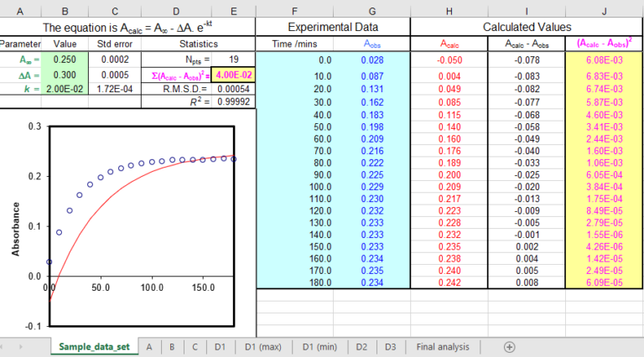Click the Std error column heading
Screen dimensions: 644x357
[x=115, y=44]
